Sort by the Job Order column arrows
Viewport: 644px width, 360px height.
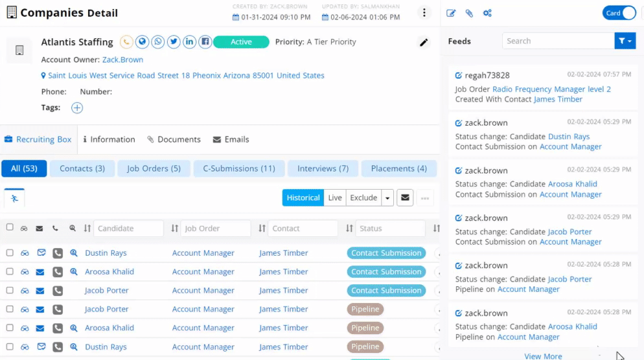coord(174,228)
